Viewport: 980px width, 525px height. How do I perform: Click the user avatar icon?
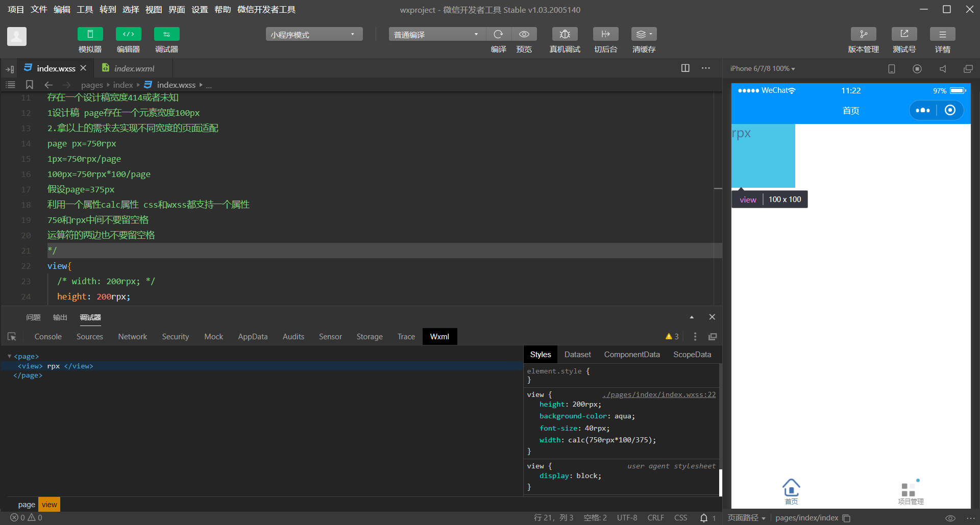tap(17, 37)
